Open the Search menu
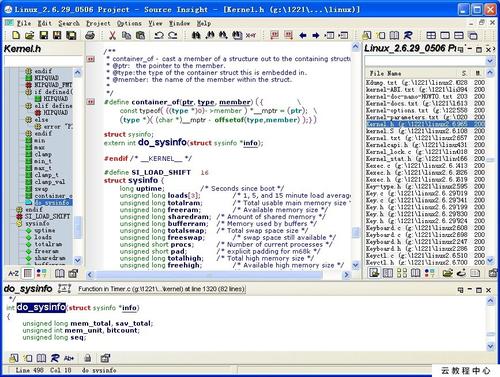500x377 pixels. click(69, 23)
